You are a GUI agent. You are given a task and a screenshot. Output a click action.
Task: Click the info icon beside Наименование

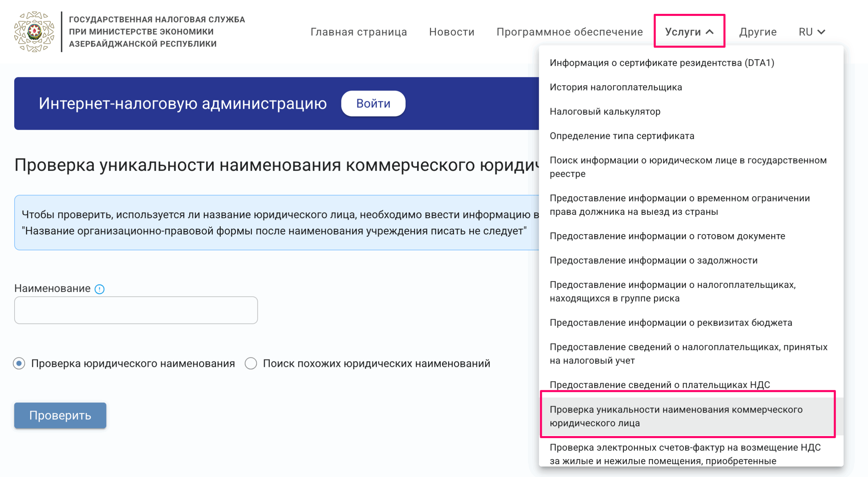click(99, 289)
